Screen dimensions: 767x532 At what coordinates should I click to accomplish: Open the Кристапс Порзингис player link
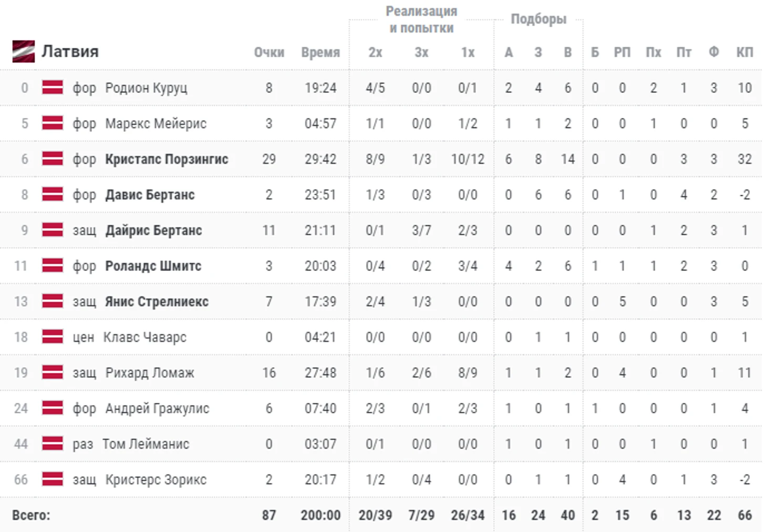tap(167, 159)
